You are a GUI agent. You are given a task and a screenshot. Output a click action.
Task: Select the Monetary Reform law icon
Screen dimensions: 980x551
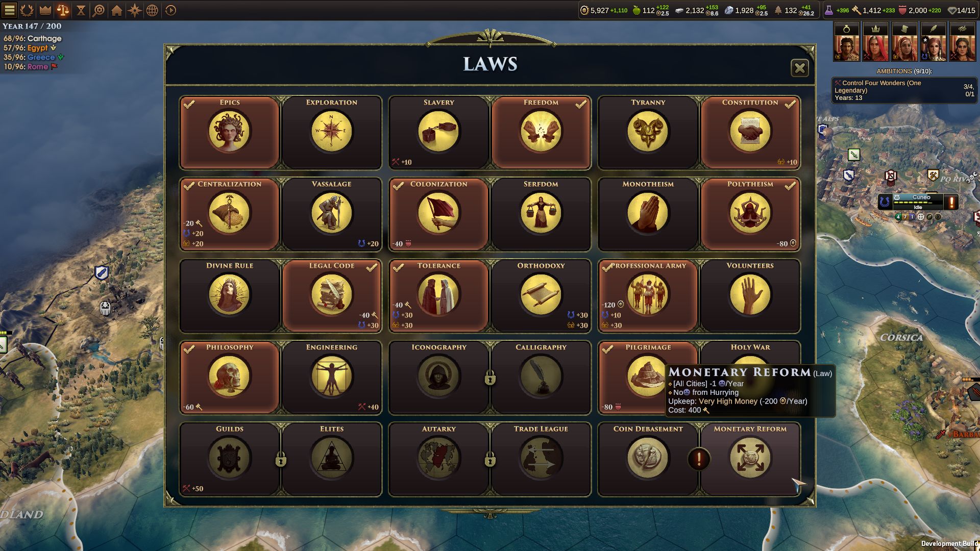750,458
